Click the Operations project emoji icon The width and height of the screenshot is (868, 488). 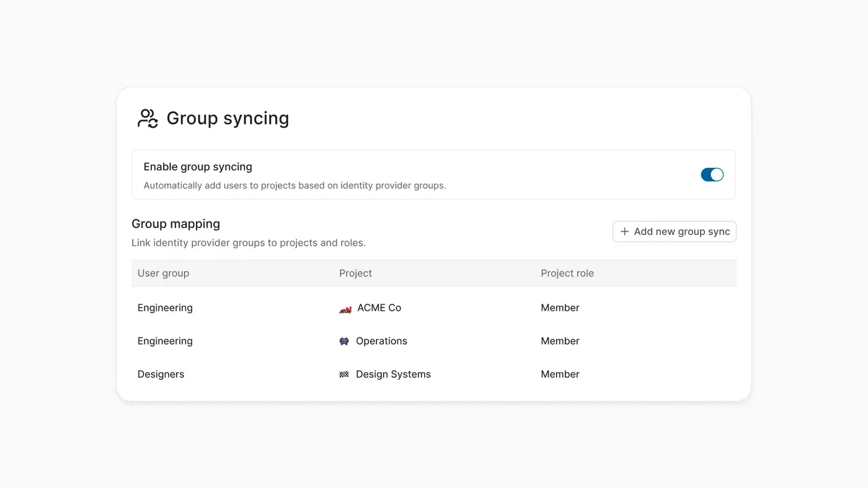[344, 341]
